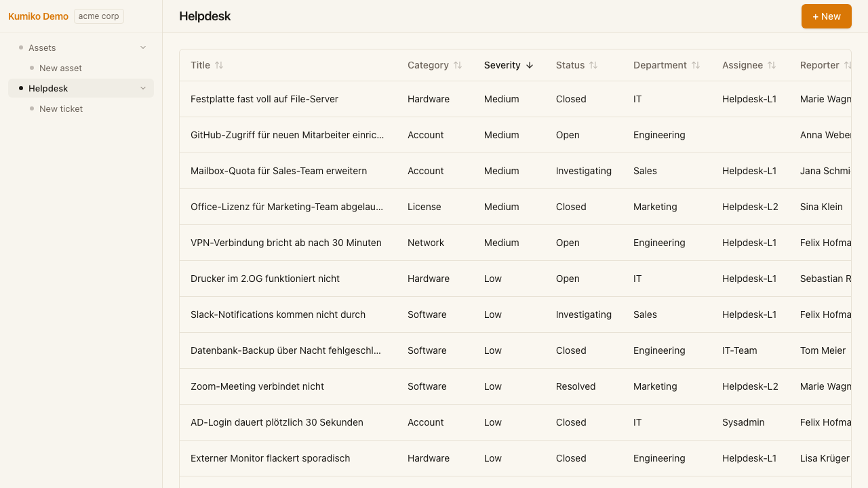Viewport: 868px width, 488px height.
Task: Sort by the Title column header
Action: [207, 65]
